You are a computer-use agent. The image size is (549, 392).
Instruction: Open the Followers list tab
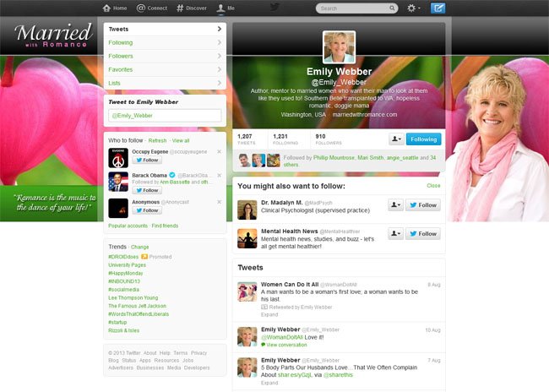[165, 56]
